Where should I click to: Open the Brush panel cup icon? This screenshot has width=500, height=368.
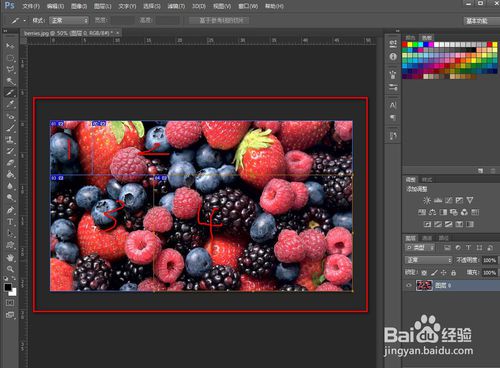(x=393, y=75)
